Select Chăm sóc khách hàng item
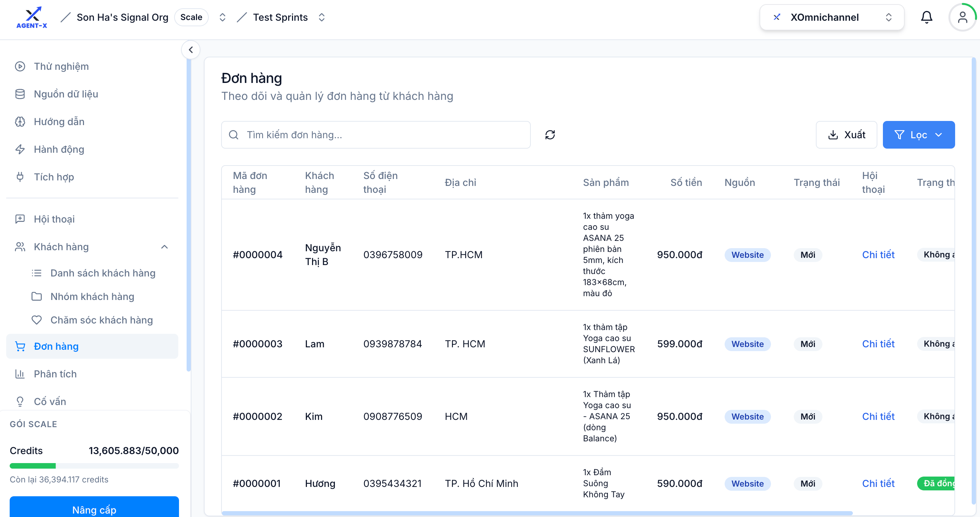The height and width of the screenshot is (517, 980). (102, 320)
